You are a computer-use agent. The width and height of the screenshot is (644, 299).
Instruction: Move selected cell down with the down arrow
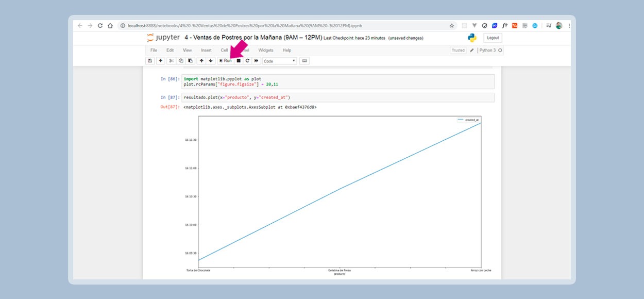[211, 61]
